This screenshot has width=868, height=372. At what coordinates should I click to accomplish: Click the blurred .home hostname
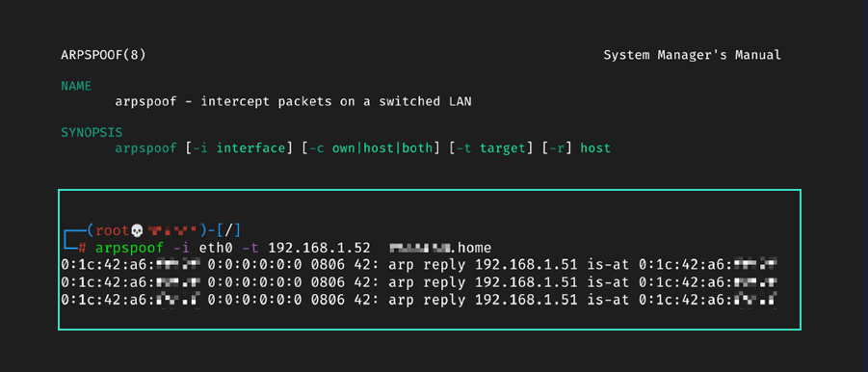440,248
